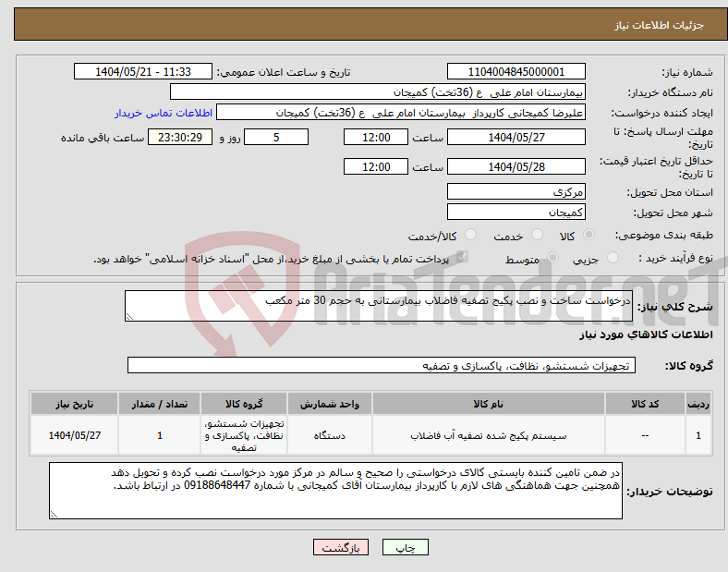The height and width of the screenshot is (572, 728).
Task: Click the جزئیات اطلاعات نیاز header title
Action: coord(660,25)
